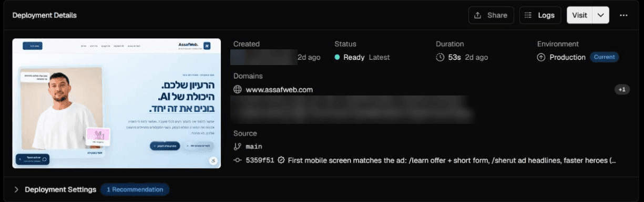This screenshot has width=644, height=202.
Task: Open the www.assafweb.com domain link
Action: pyautogui.click(x=279, y=90)
